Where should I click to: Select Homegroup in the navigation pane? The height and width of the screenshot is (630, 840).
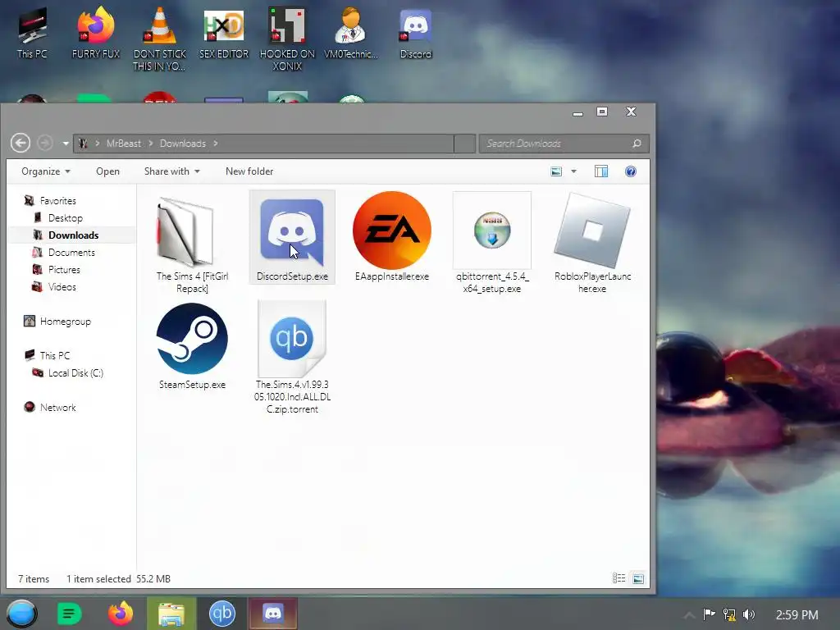[x=66, y=322]
